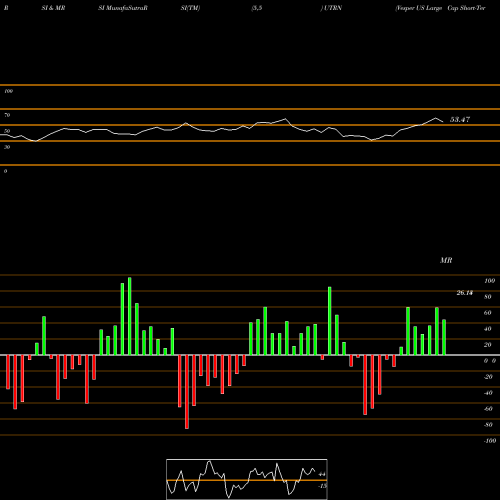This screenshot has height=500, width=500.
Task: Click the 'SI & MR' header text
Action: (53, 8)
